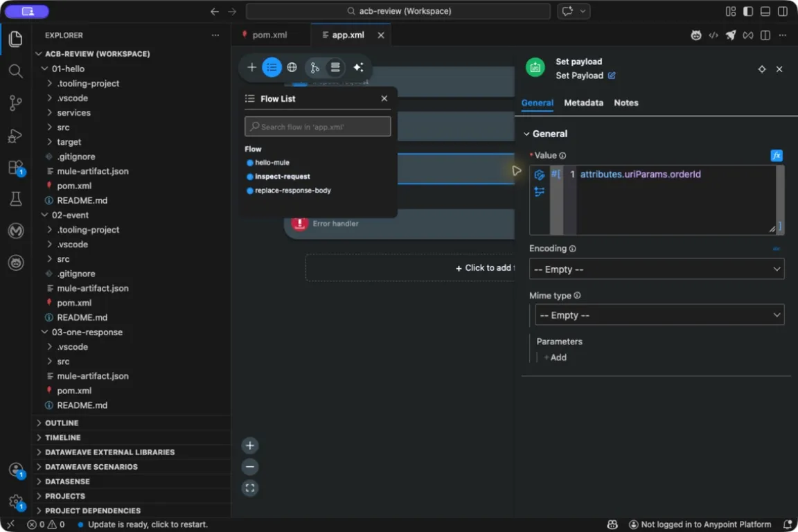The height and width of the screenshot is (532, 798).
Task: Zoom out on the canvas
Action: coord(250,467)
